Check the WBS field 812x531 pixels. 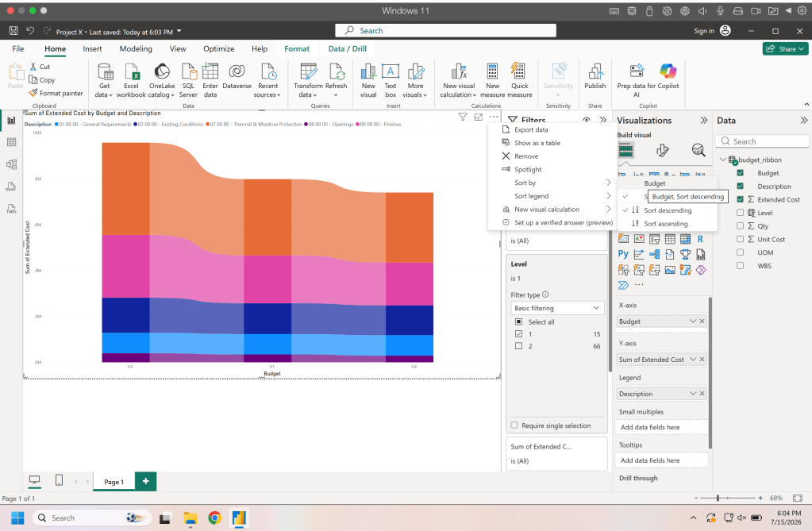(740, 265)
